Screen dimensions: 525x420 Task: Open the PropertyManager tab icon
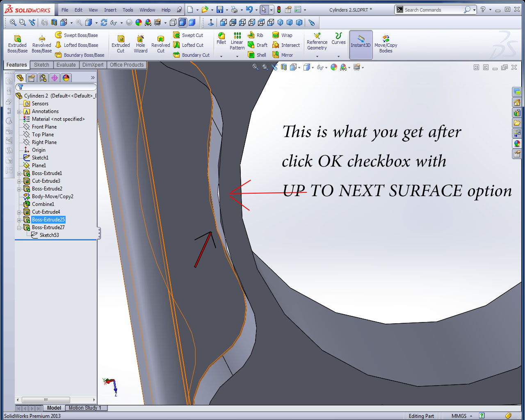click(32, 78)
